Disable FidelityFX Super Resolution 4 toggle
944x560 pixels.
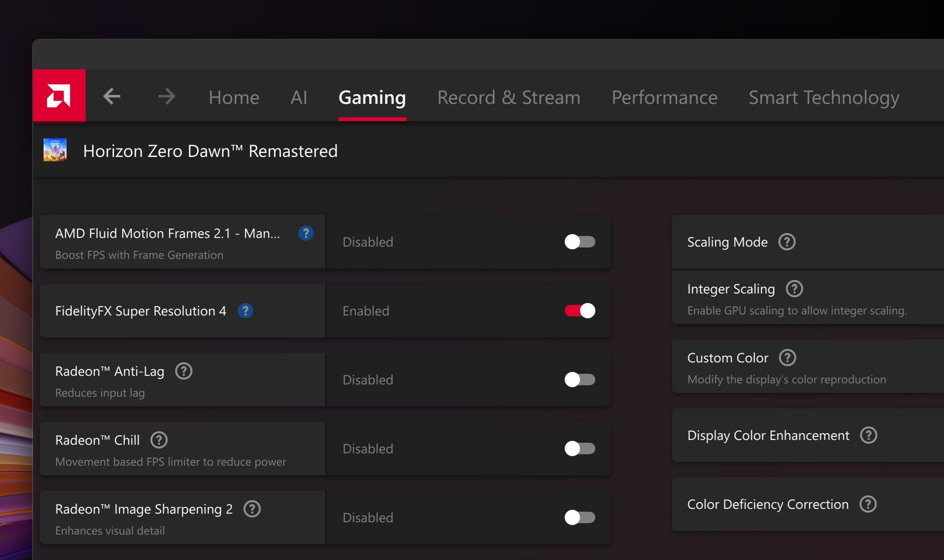pos(580,311)
